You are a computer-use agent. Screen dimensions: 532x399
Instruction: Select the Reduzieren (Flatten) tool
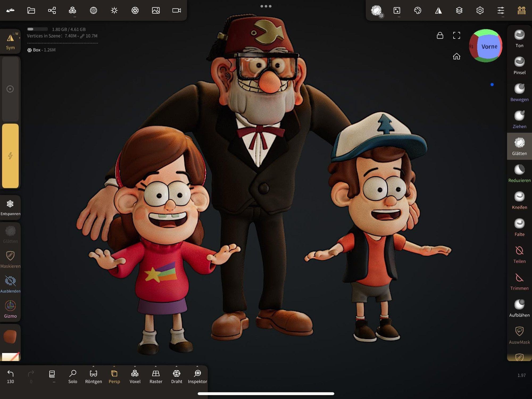(x=519, y=174)
